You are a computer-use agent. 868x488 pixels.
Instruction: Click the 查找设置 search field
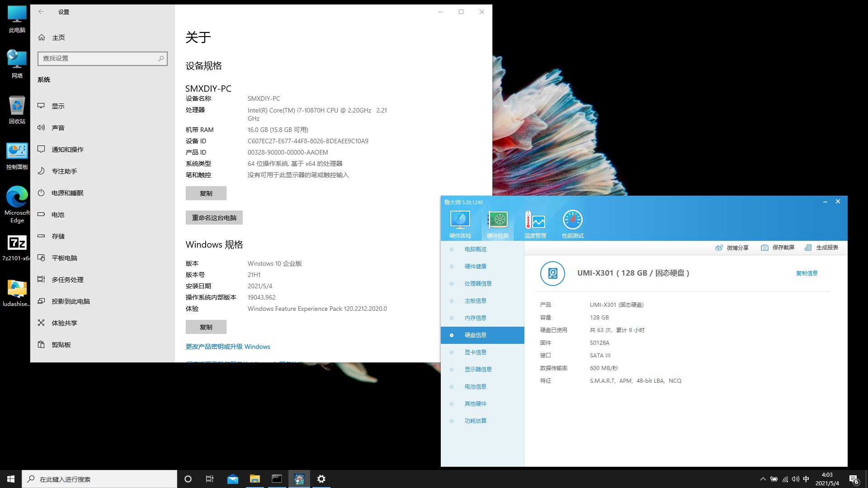[103, 58]
